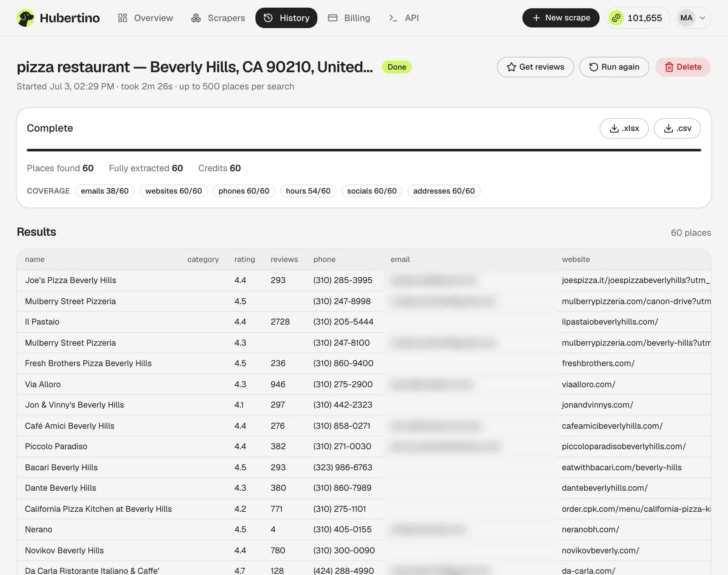Click Run again button

point(614,67)
